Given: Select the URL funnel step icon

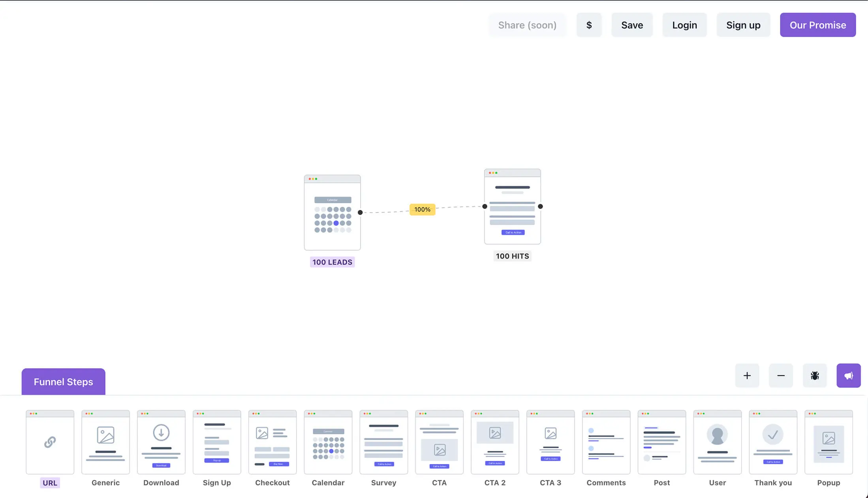Looking at the screenshot, I should (50, 442).
